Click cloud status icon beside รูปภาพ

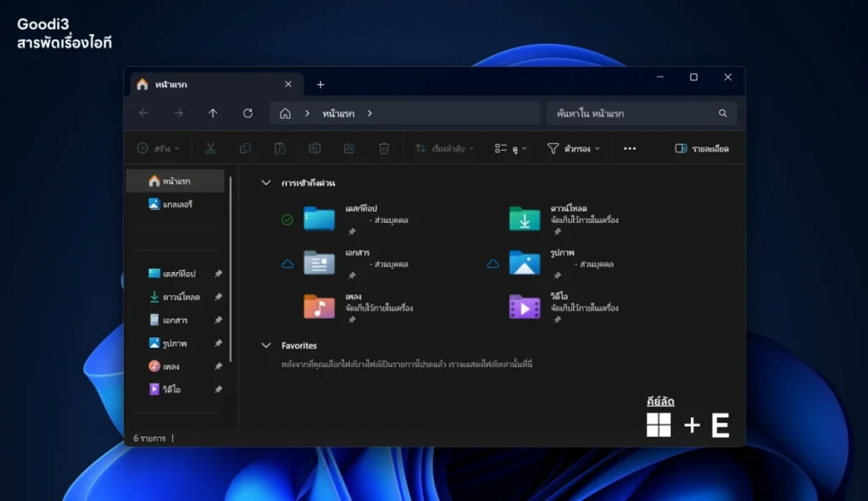pos(492,264)
